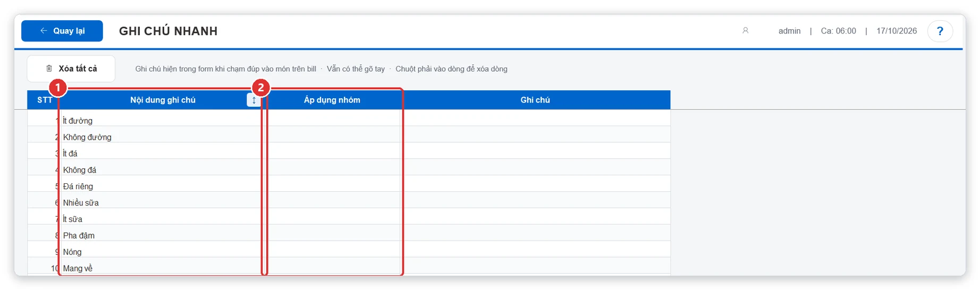Click the Nội dung ghi chú column header
The width and height of the screenshot is (980, 290).
coord(163,100)
